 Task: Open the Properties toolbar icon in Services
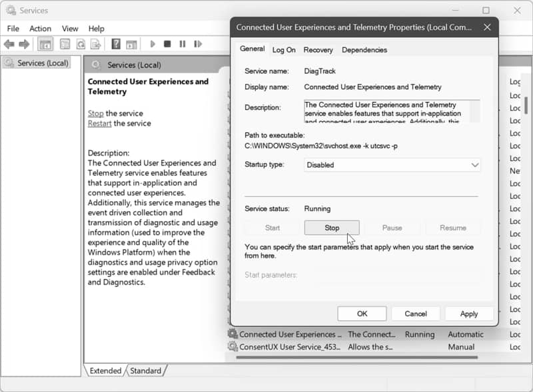(x=65, y=44)
